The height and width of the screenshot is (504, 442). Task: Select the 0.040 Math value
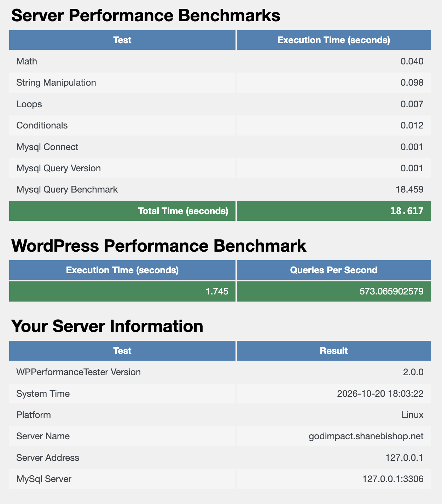412,61
